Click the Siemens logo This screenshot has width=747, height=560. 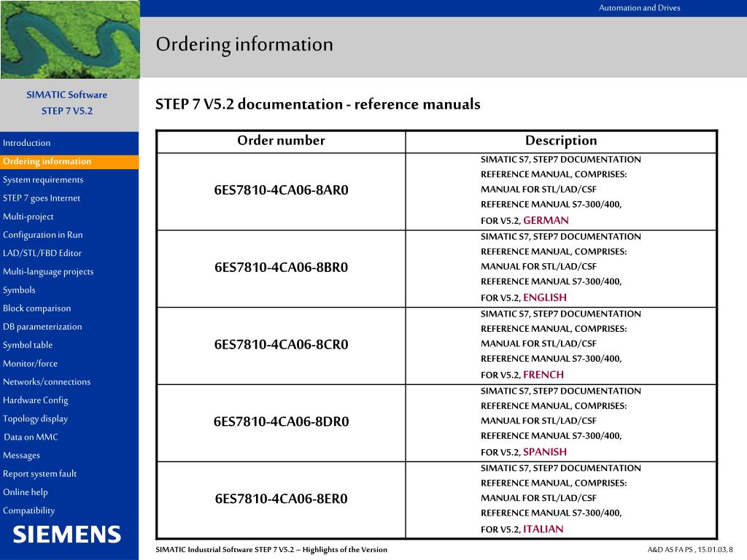pos(67,534)
